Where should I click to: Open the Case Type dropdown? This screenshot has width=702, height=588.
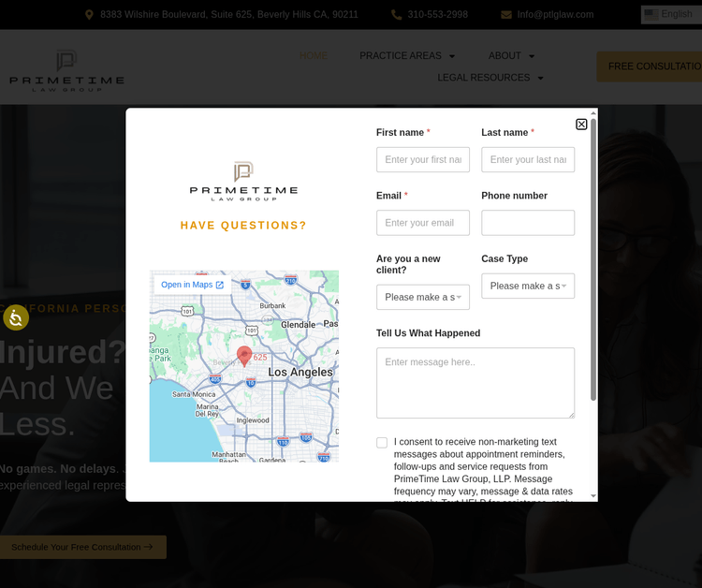pyautogui.click(x=528, y=286)
